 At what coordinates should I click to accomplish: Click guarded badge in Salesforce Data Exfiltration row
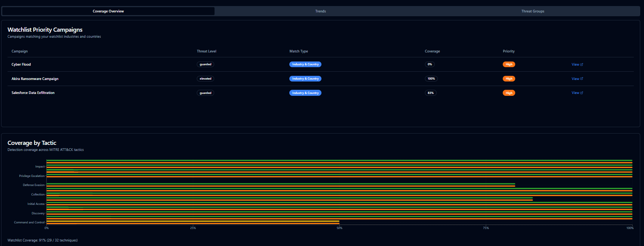(205, 93)
